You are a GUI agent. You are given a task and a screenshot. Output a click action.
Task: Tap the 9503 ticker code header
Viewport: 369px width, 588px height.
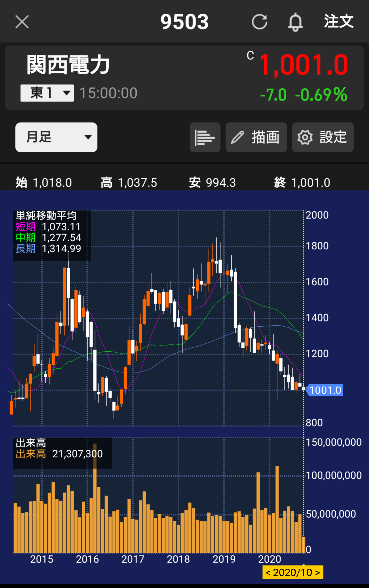(184, 22)
